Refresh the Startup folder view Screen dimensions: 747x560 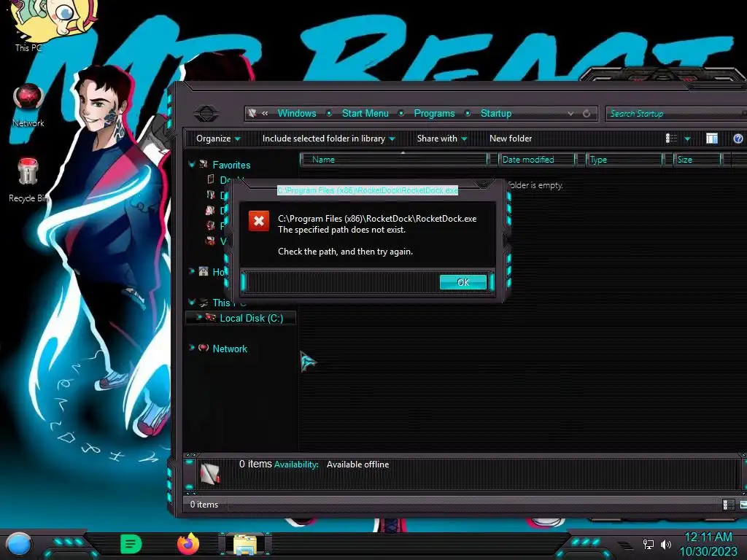[587, 113]
